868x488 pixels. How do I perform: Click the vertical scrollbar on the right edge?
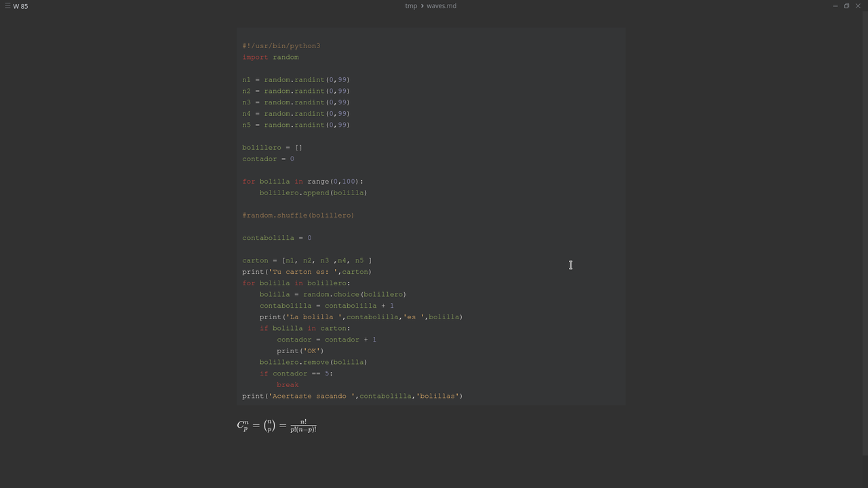pos(865,234)
